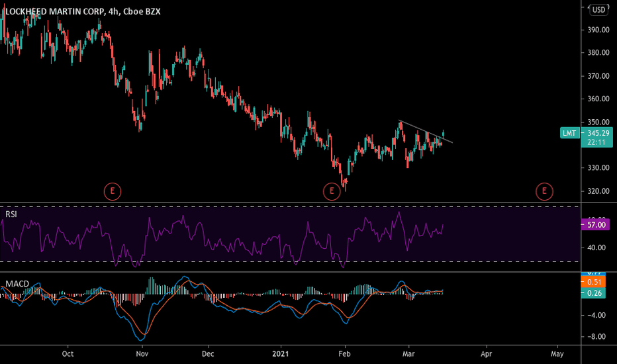Click the 380.00 price axis label
This screenshot has height=364, width=617.
[x=598, y=53]
